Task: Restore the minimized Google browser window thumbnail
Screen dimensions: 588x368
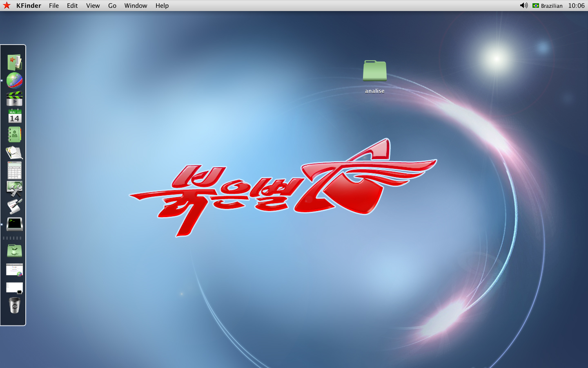Action: point(14,270)
